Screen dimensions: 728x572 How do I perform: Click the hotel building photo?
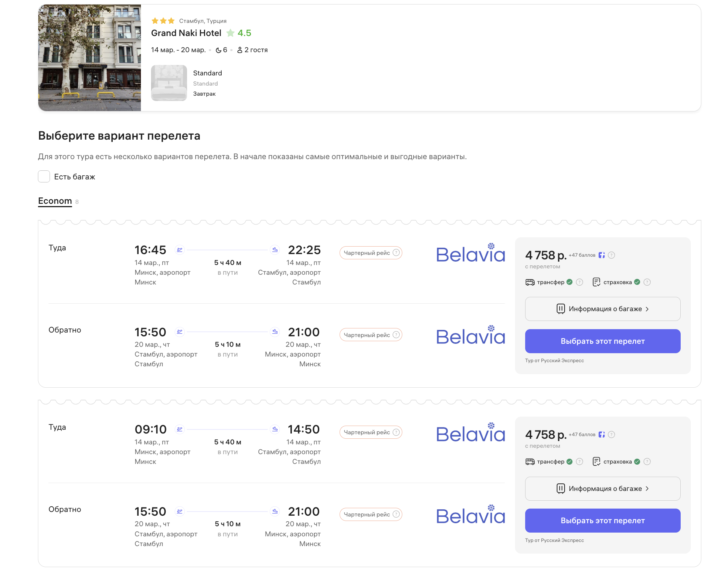(89, 58)
